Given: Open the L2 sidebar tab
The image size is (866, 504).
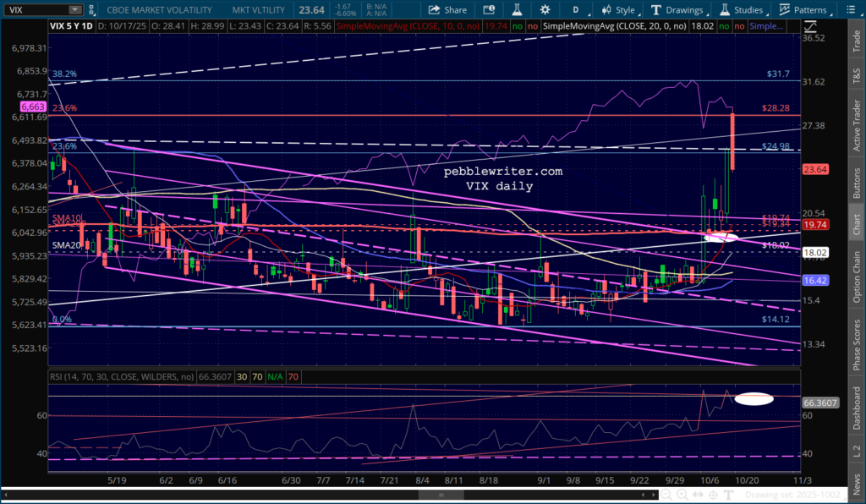Looking at the screenshot, I should tap(857, 451).
